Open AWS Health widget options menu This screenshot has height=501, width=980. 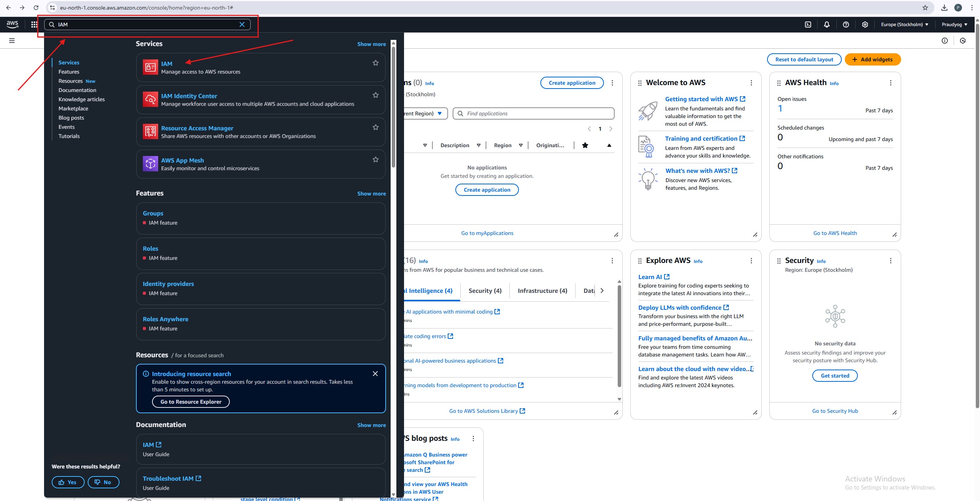891,83
